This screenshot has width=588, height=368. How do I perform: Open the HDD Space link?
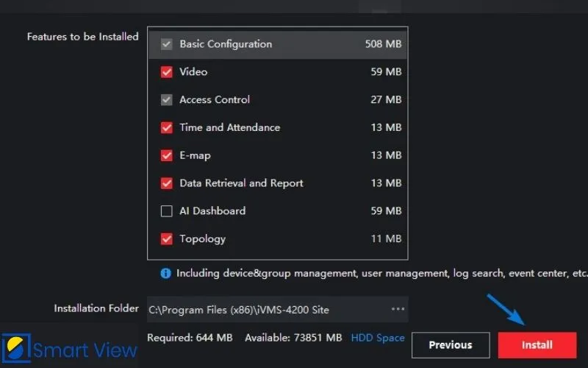point(378,338)
